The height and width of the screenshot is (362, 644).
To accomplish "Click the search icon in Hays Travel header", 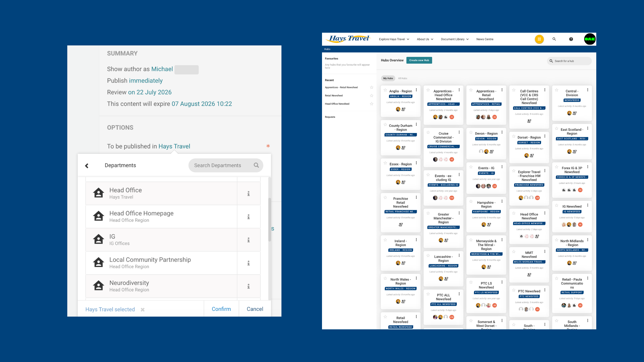I will click(554, 39).
